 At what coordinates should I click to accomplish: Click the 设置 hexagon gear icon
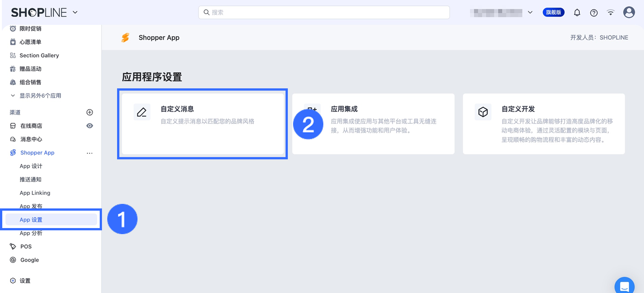click(x=13, y=281)
